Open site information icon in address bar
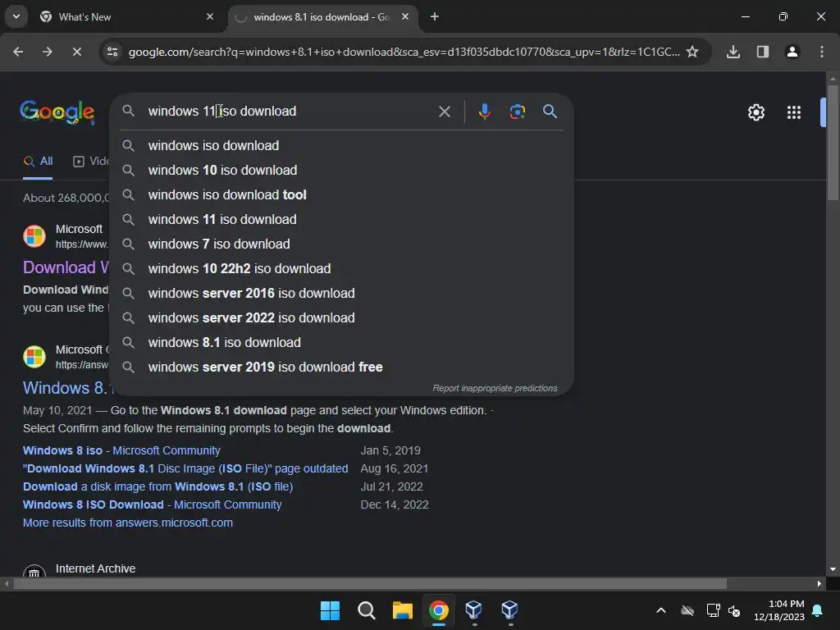Viewport: 840px width, 630px height. click(x=112, y=52)
